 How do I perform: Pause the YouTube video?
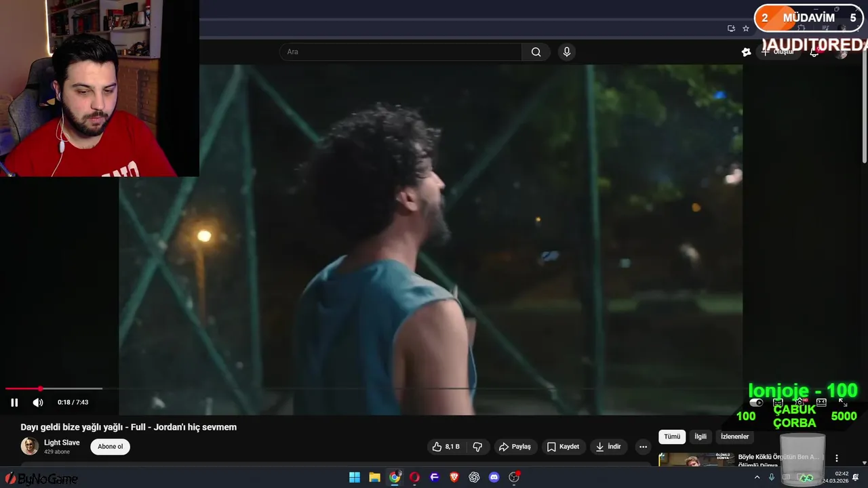(x=14, y=403)
